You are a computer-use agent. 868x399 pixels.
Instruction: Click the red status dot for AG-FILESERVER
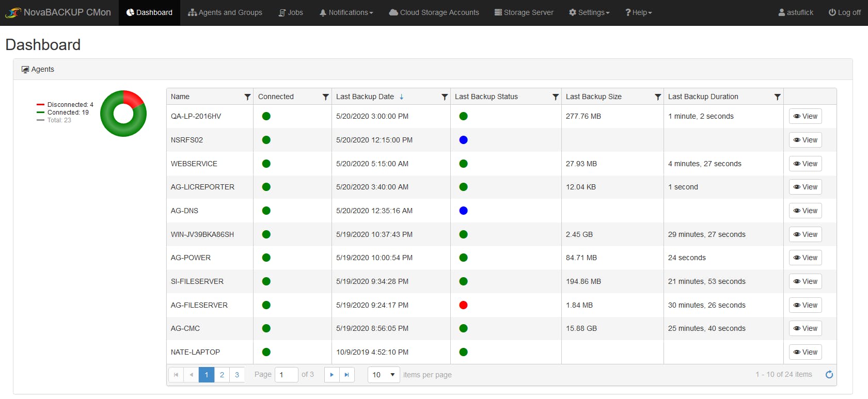(x=463, y=305)
